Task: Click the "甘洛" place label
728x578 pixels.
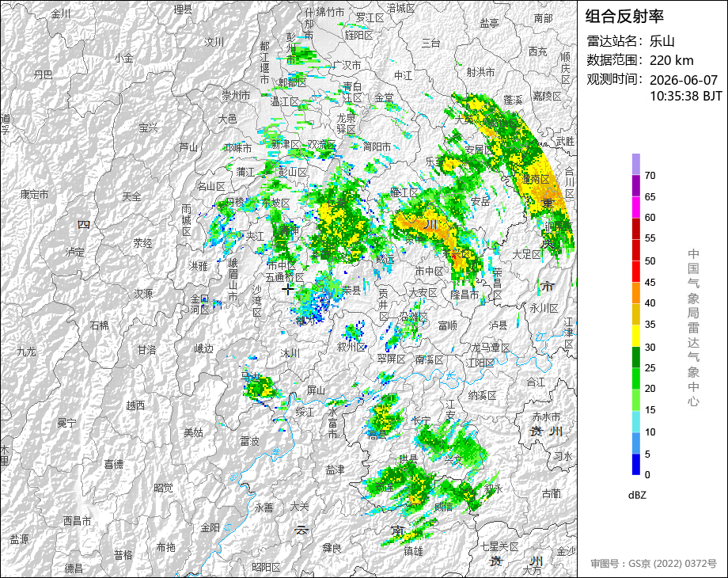Action: [x=146, y=350]
